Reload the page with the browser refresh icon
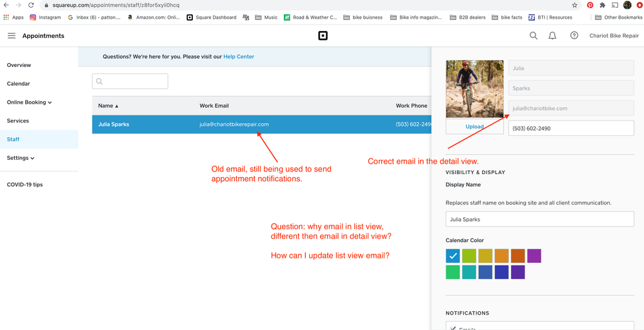This screenshot has height=330, width=644. 31,5
